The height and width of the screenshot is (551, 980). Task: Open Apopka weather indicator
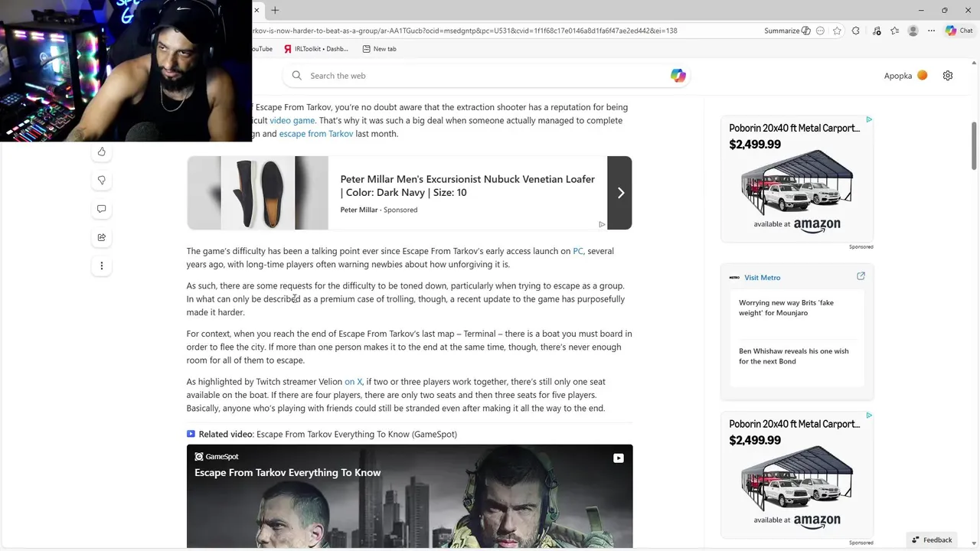pos(906,76)
